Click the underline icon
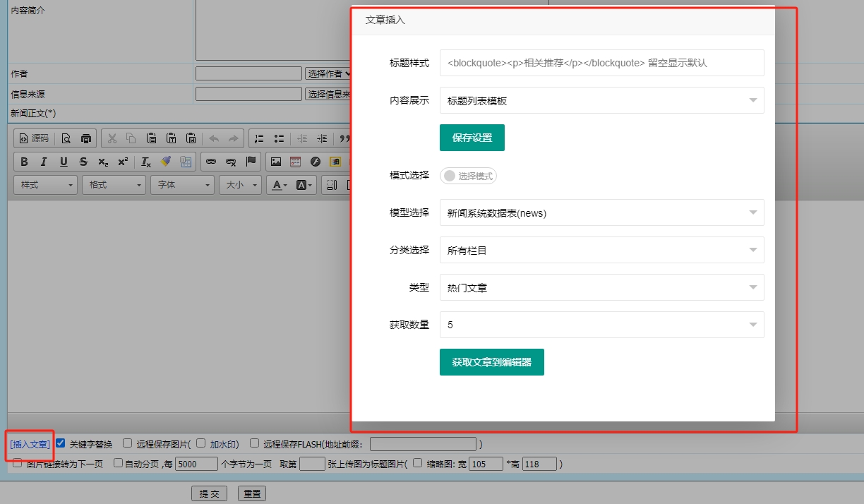This screenshot has height=504, width=864. pos(64,162)
